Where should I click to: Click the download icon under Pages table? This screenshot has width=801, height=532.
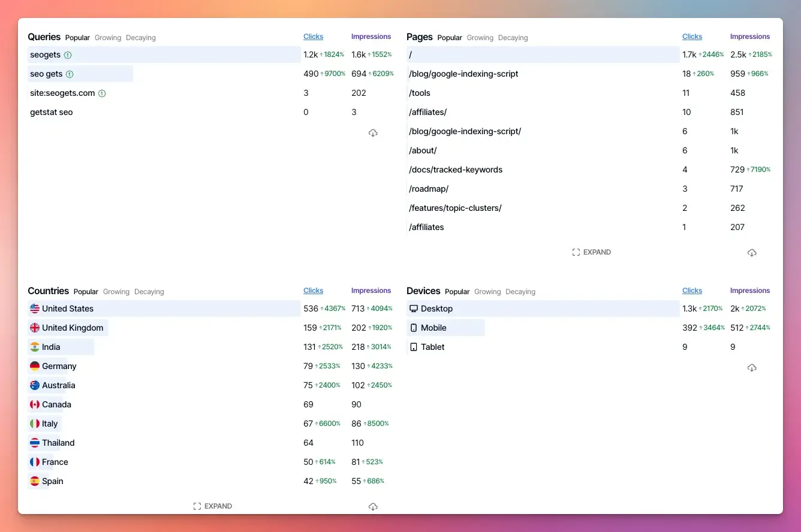point(752,253)
